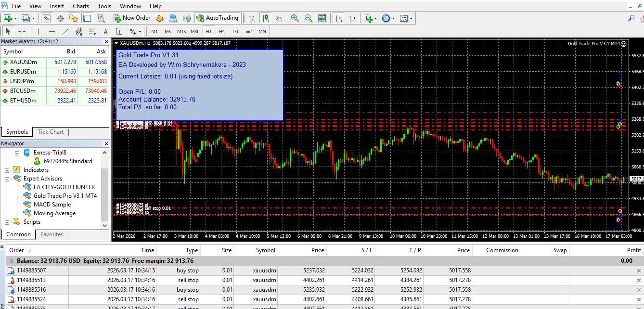Close the Navigator panel
This screenshot has width=644, height=309.
point(107,143)
